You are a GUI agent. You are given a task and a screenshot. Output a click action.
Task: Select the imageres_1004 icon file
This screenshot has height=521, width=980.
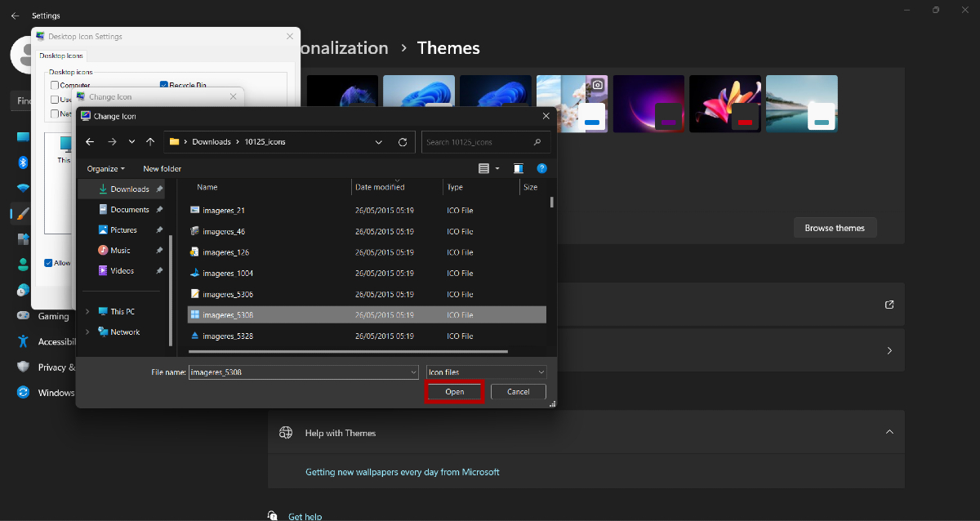click(228, 274)
